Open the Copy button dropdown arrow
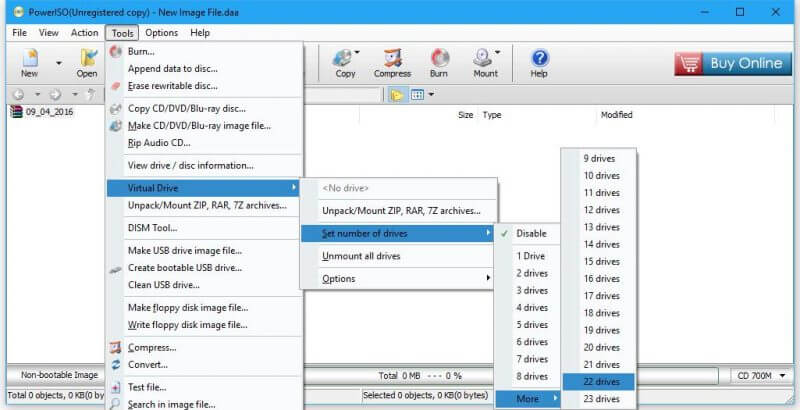 (357, 52)
